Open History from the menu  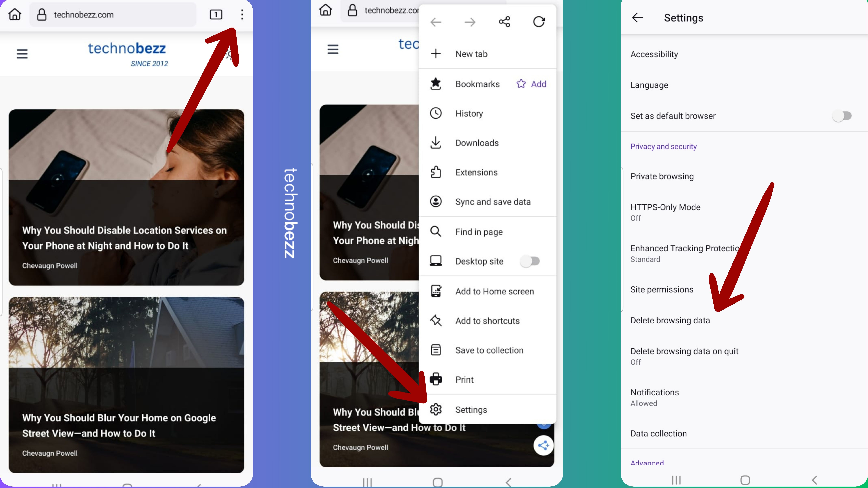(487, 114)
